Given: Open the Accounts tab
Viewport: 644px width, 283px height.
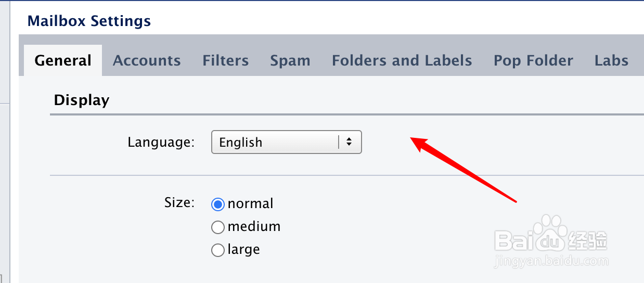Looking at the screenshot, I should point(147,61).
